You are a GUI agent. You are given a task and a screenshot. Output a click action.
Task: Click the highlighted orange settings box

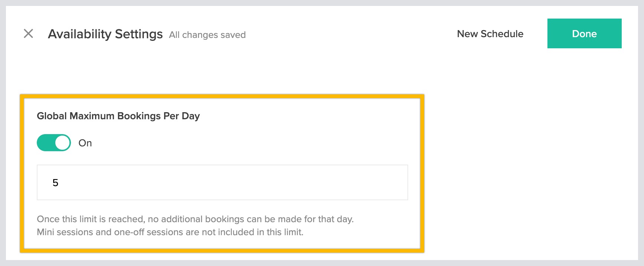(x=223, y=171)
